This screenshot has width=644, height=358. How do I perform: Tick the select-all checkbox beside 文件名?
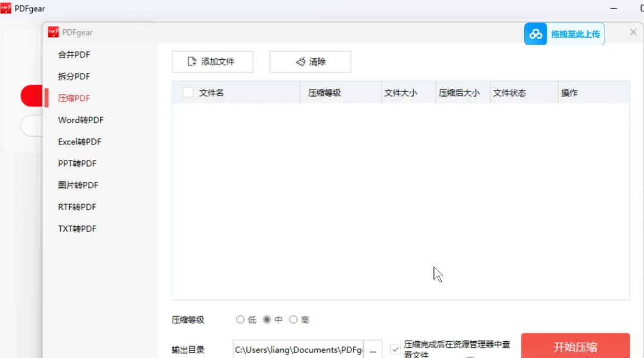[188, 92]
